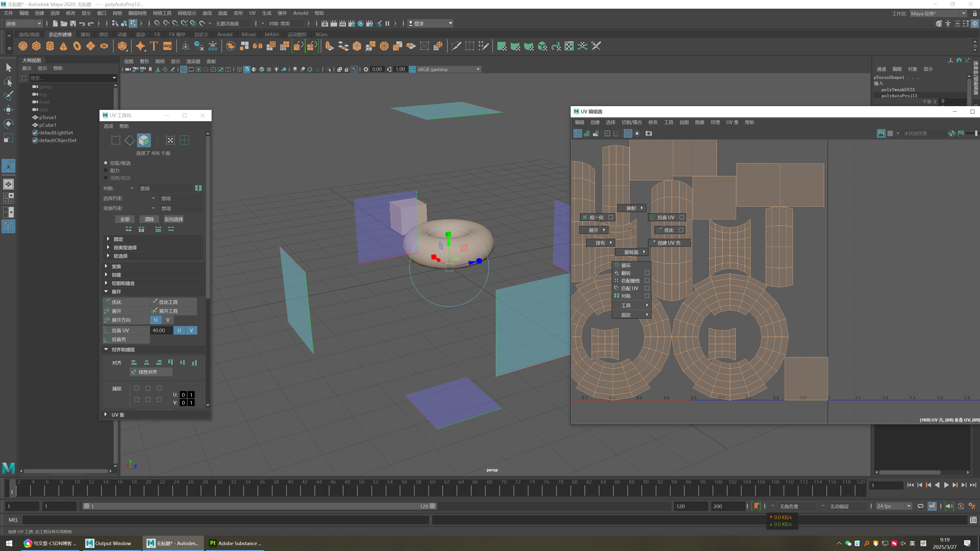Toggle the 翻转 option box in marking menu
The width and height of the screenshot is (980, 551).
pos(647,273)
